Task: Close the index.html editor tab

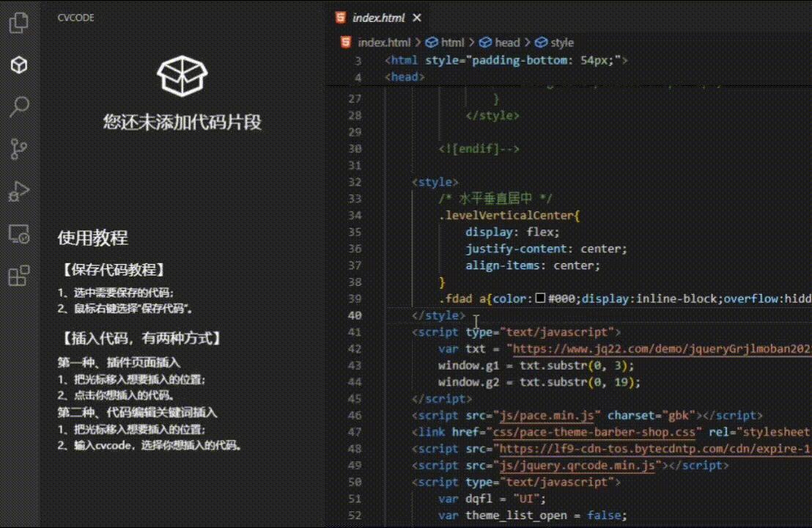Action: [417, 18]
